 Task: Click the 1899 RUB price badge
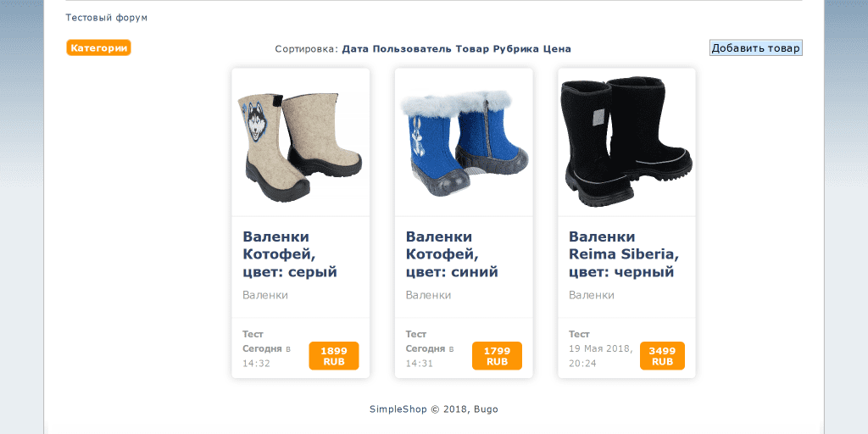(334, 356)
